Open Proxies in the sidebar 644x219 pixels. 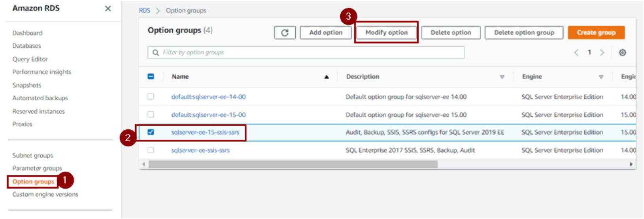point(22,124)
